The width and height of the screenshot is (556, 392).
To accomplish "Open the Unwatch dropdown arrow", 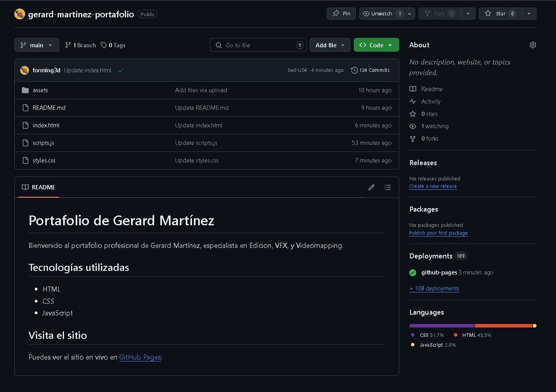I will [410, 13].
